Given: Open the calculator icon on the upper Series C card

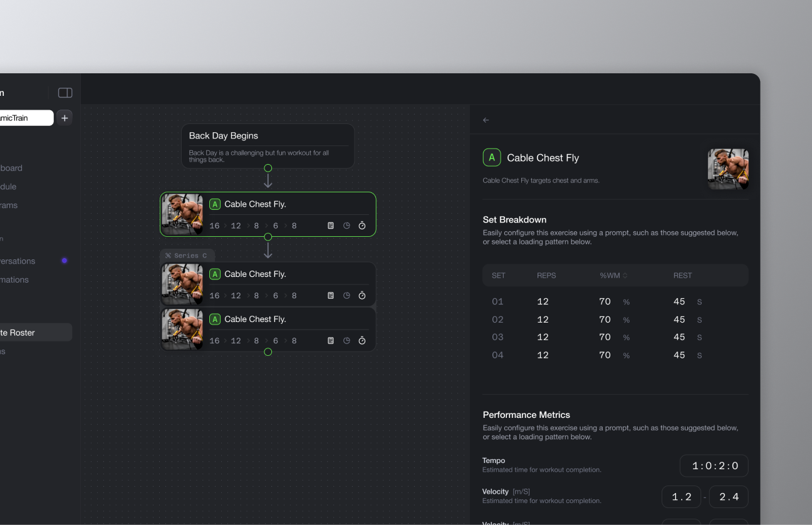Looking at the screenshot, I should click(331, 296).
